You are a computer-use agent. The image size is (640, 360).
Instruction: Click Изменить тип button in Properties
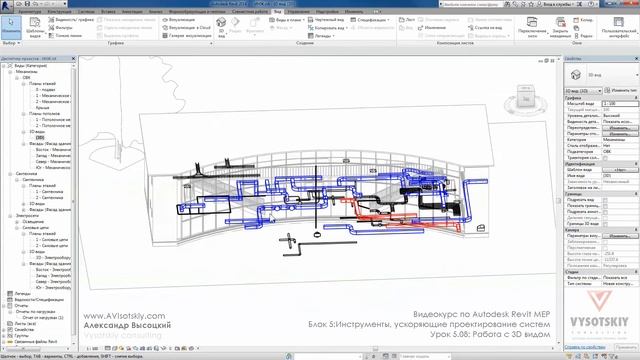[x=621, y=91]
